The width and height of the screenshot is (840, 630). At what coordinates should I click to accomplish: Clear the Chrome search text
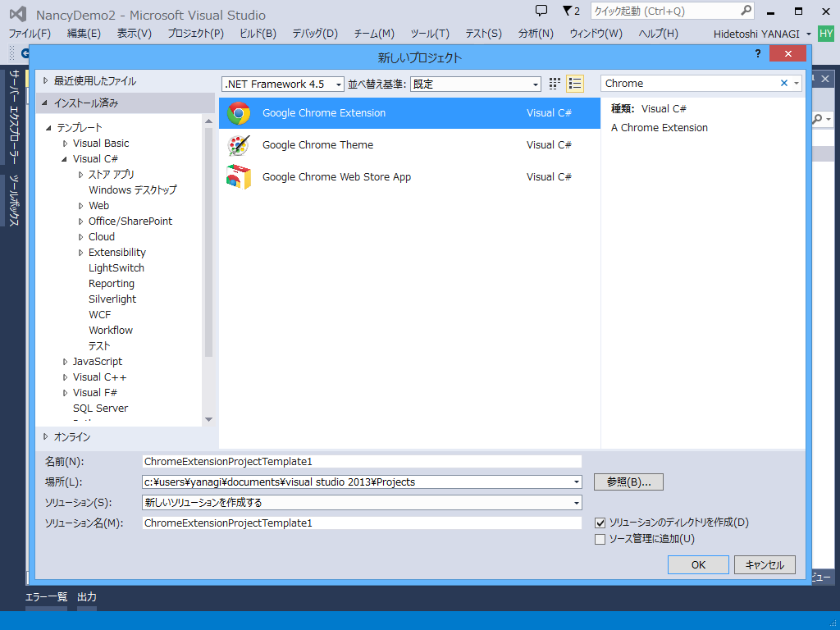pos(783,83)
